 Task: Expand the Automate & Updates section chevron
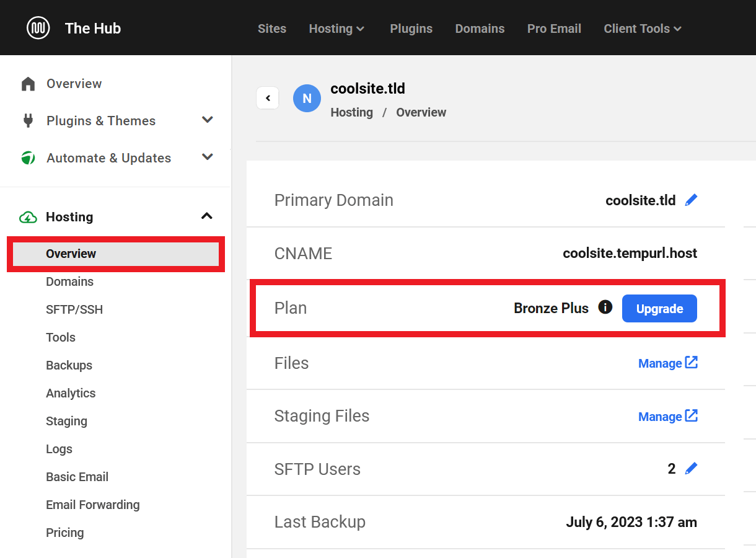point(208,157)
